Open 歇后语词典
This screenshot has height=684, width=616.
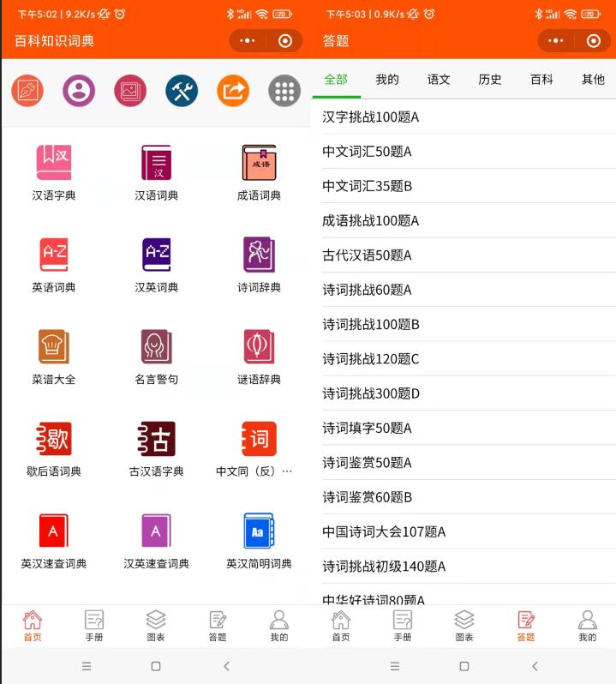point(54,449)
